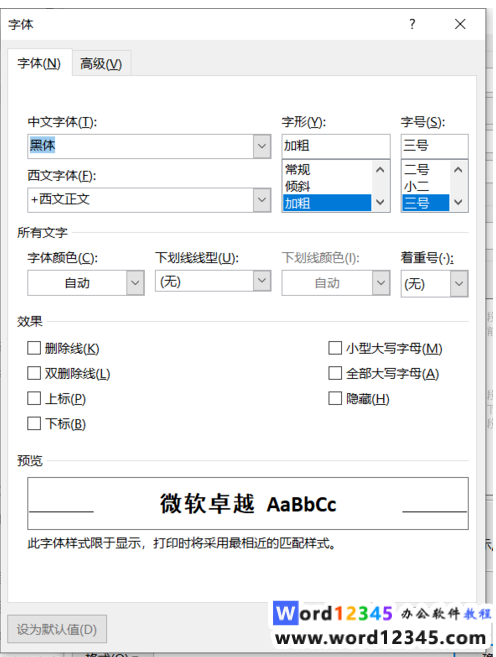Open the 字体颜色 color dropdown
Screen dimensions: 496x657
coord(86,283)
